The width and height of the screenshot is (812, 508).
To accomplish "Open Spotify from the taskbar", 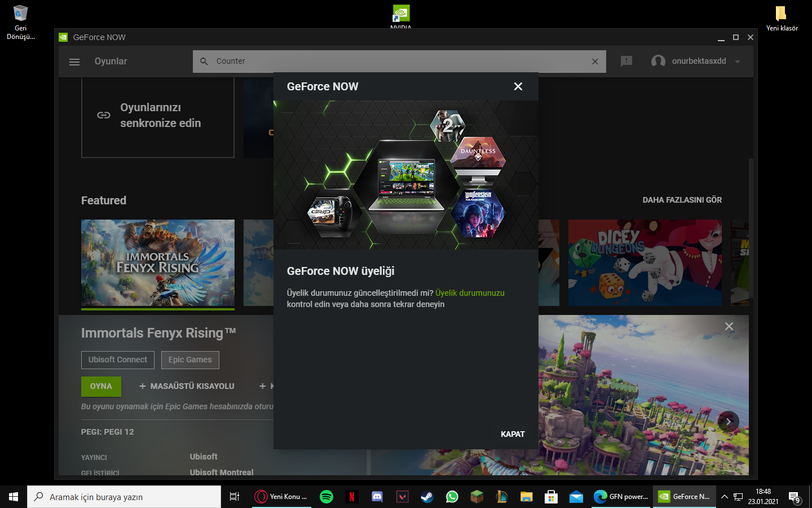I will [x=326, y=497].
